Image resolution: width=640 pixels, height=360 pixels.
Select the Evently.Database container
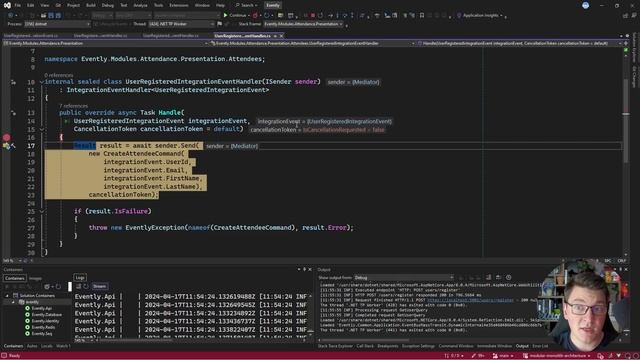tap(47, 315)
